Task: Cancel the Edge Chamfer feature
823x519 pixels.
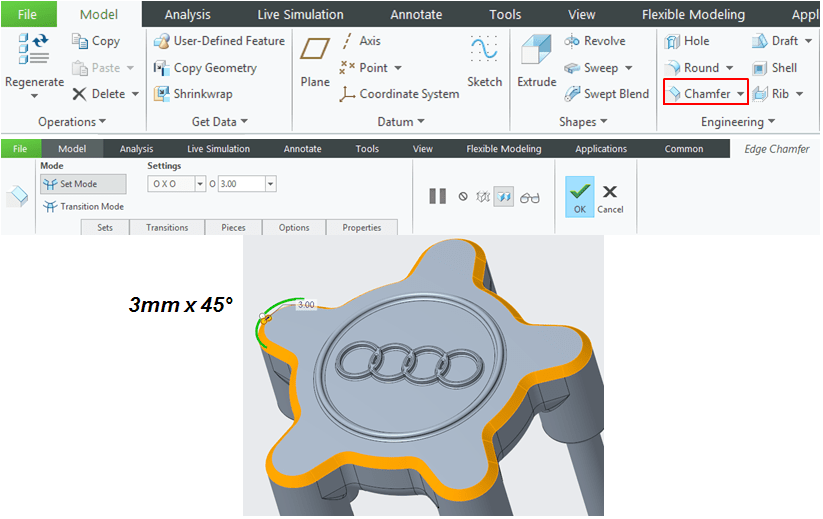Action: [610, 196]
